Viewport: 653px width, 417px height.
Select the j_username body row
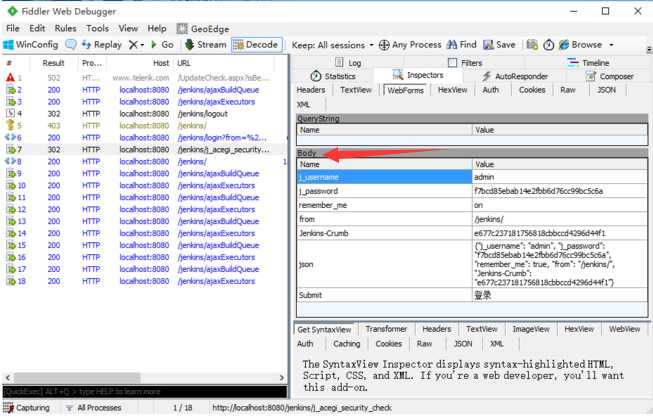click(x=472, y=177)
